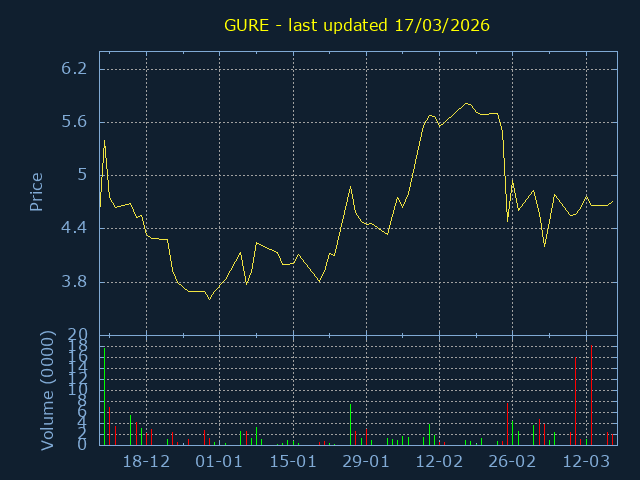Click the 6.2 price axis tick label
The width and height of the screenshot is (640, 480).
[74, 69]
